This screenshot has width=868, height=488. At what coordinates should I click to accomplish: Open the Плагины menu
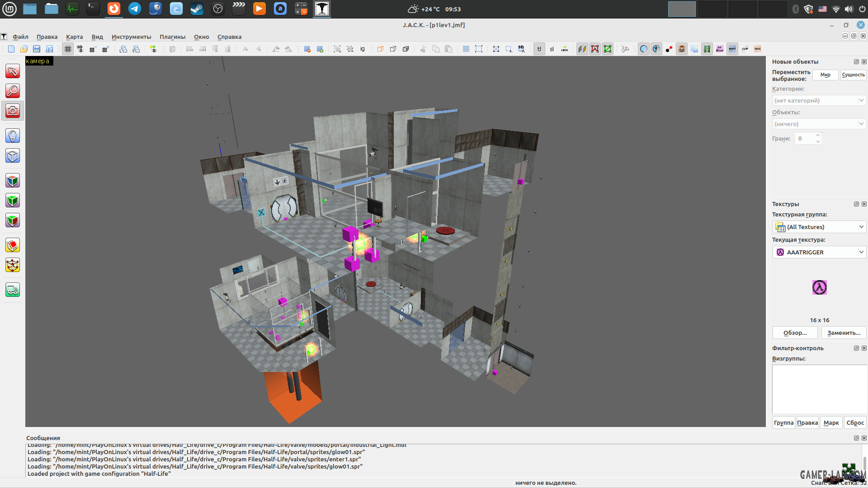click(x=172, y=37)
